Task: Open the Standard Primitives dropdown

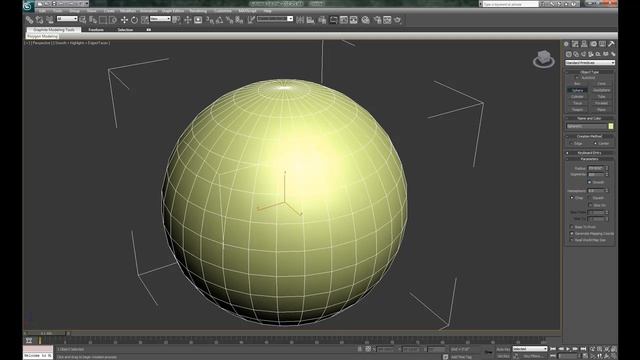Action: tap(590, 62)
